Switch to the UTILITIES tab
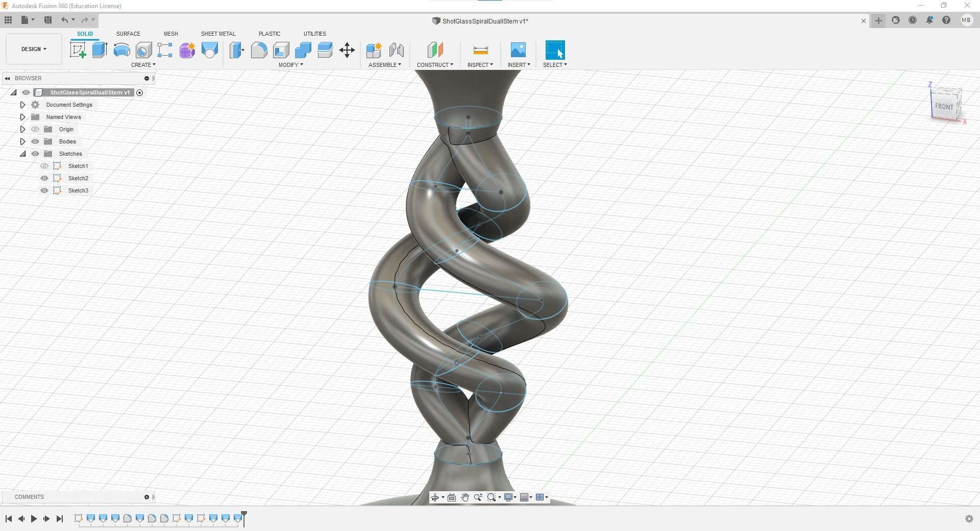980x531 pixels. [x=315, y=34]
